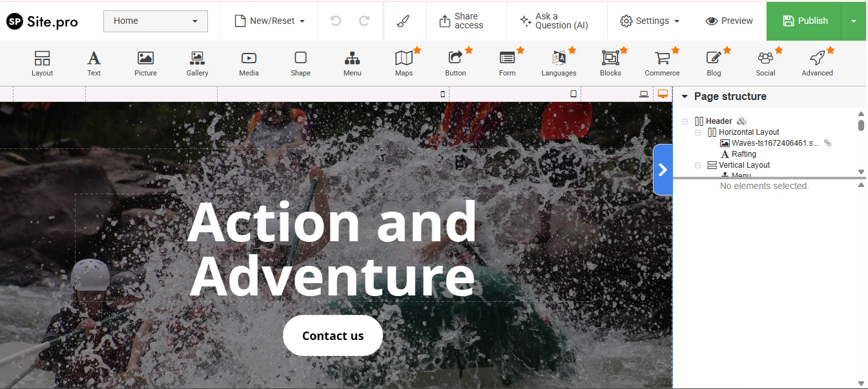Open the Settings menu
The height and width of the screenshot is (389, 868).
(650, 21)
